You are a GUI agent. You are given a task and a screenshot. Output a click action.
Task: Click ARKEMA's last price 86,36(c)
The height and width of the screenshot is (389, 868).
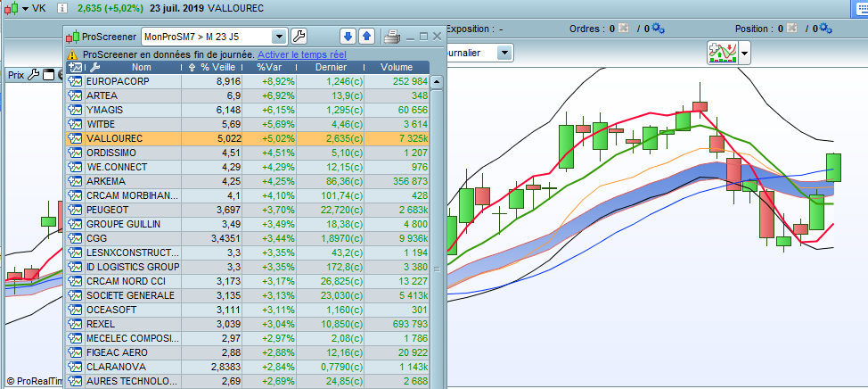pos(343,181)
